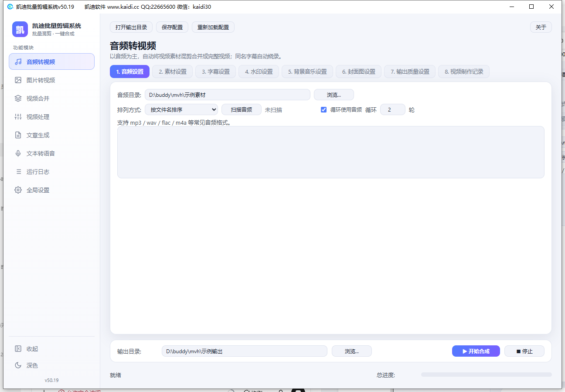Select the 7. 输出质量设置 tab
This screenshot has height=392, width=565.
410,72
